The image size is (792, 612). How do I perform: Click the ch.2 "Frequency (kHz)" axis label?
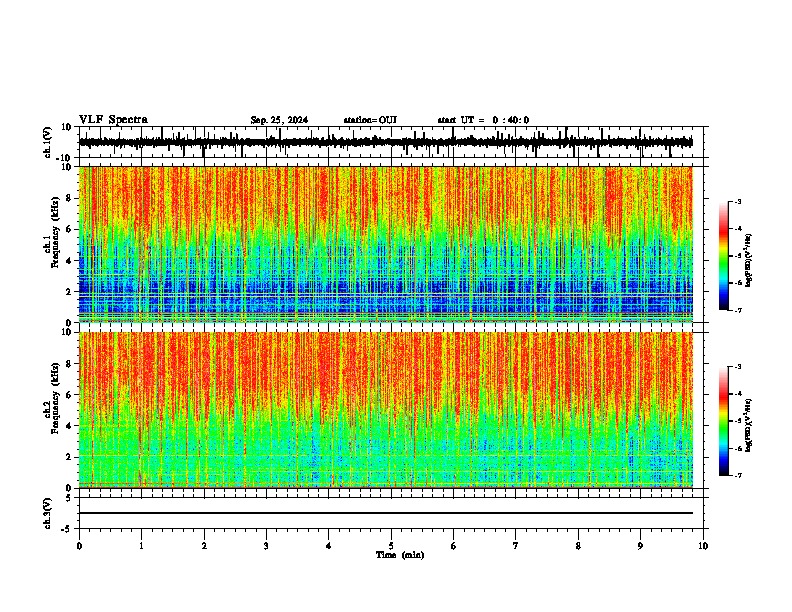[56, 397]
